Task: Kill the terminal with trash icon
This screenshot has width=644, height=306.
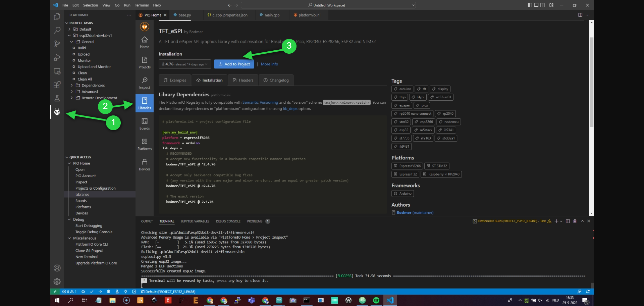Action: 575,221
